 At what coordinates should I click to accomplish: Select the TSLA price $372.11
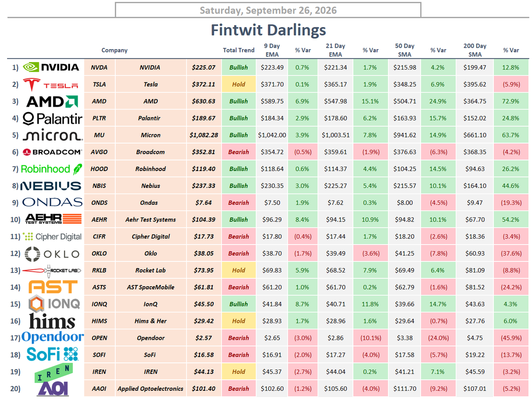point(203,84)
